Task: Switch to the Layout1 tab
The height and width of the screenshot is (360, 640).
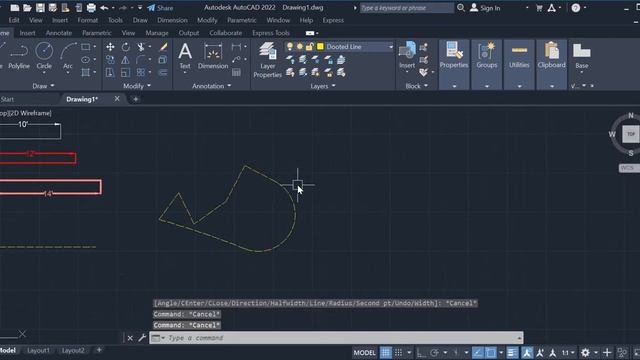Action: (x=38, y=350)
